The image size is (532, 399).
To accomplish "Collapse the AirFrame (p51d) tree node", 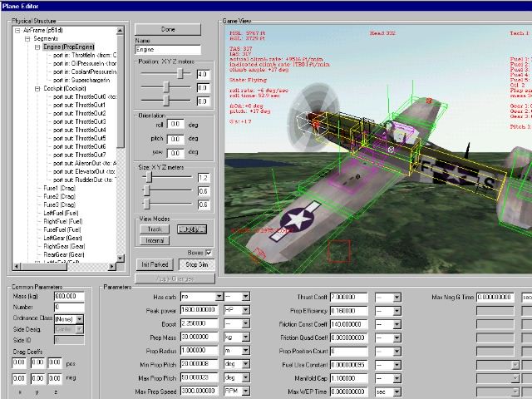I will coord(17,31).
